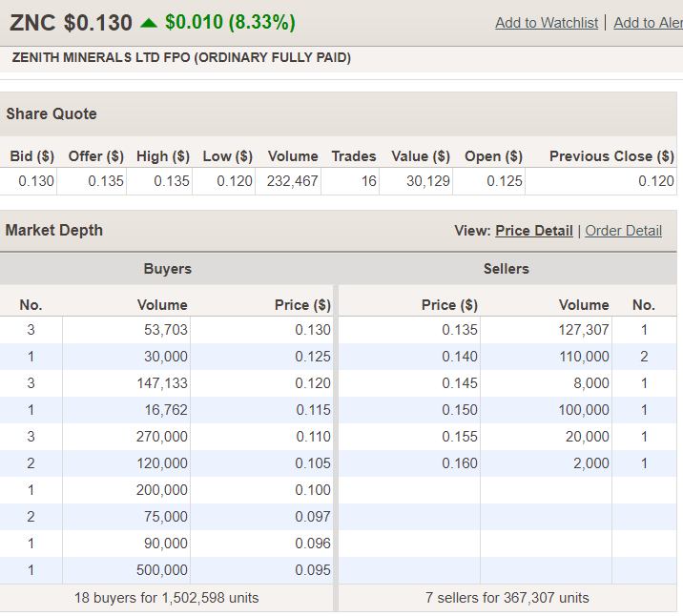The width and height of the screenshot is (683, 616).
Task: Select seller price 0.150
Action: tap(460, 410)
